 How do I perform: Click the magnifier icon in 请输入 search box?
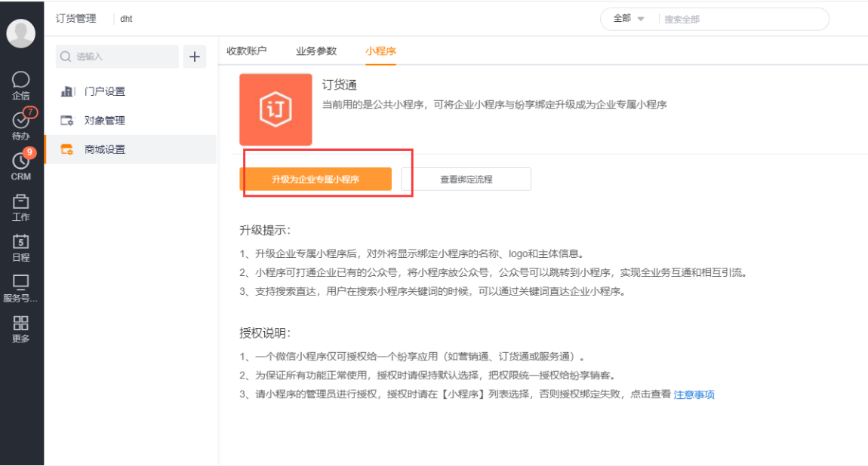[66, 57]
